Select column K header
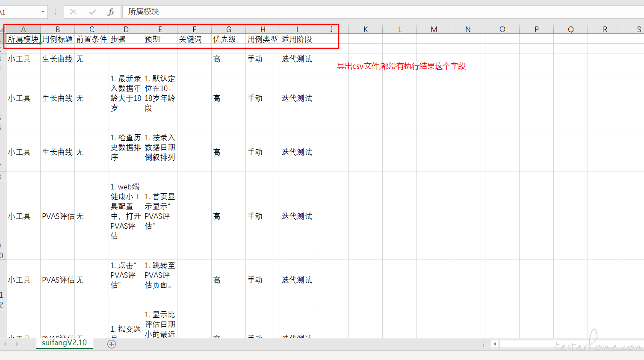The image size is (644, 360). pos(366,29)
